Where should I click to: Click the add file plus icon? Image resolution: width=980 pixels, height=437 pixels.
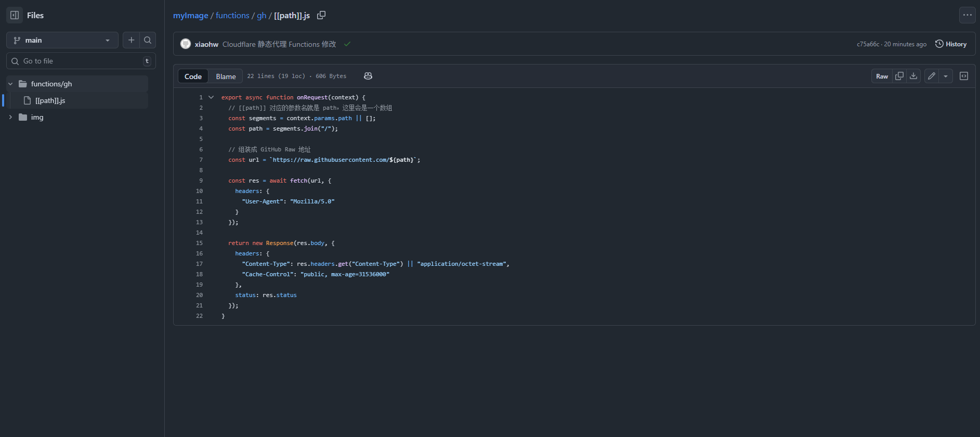point(132,40)
